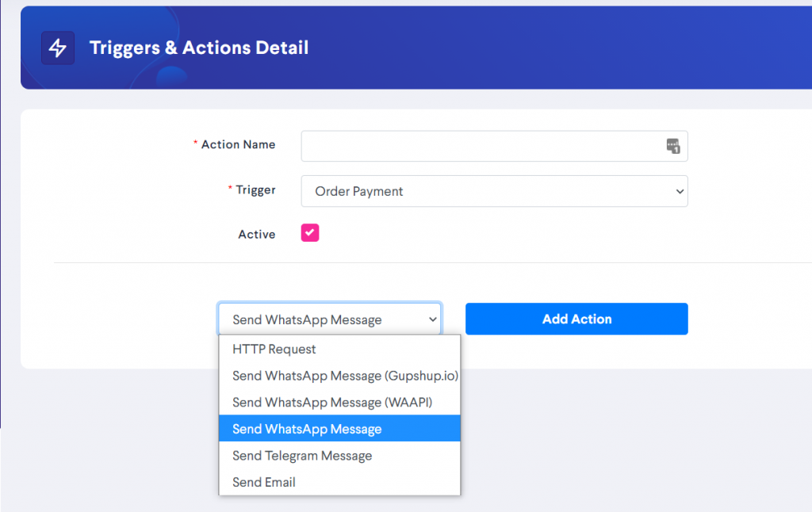Choose Send WhatsApp Message (WAAPI) option
812x512 pixels.
[x=339, y=403]
